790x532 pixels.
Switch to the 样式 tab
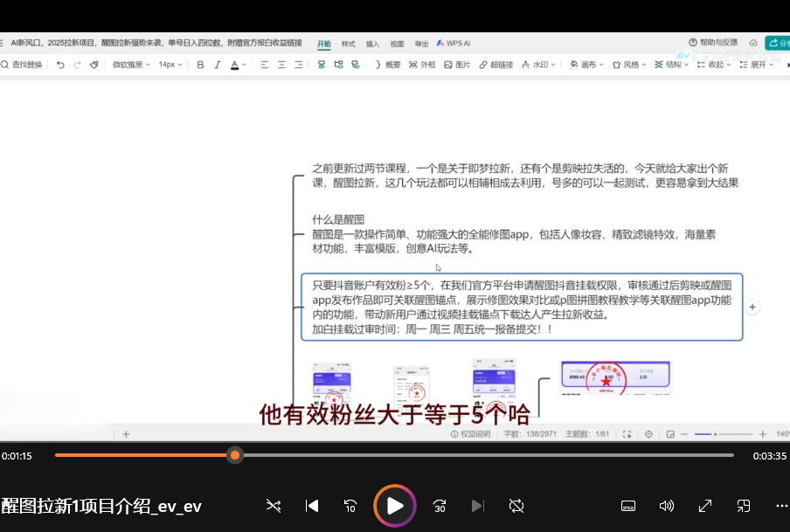348,44
